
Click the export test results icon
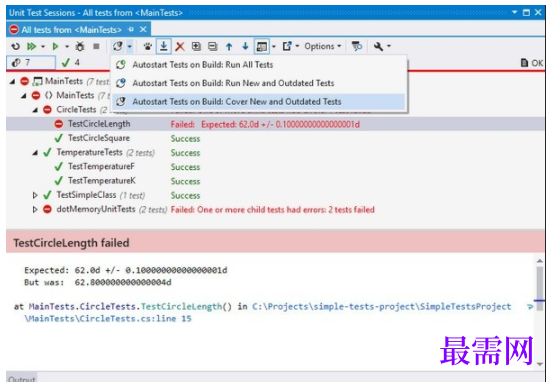287,46
